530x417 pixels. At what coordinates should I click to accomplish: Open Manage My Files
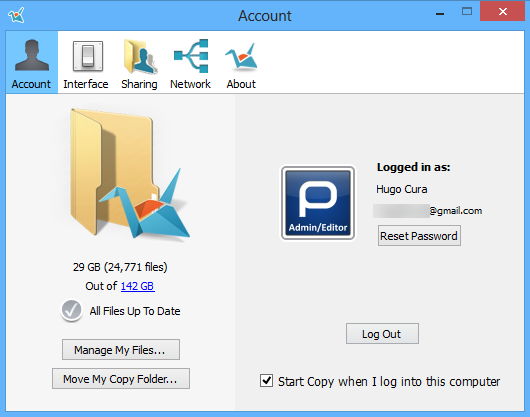pos(121,350)
